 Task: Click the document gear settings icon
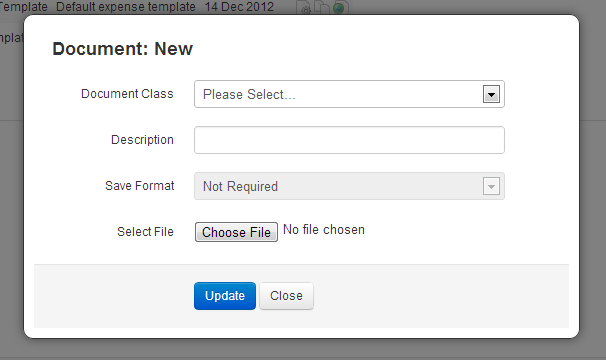click(305, 7)
